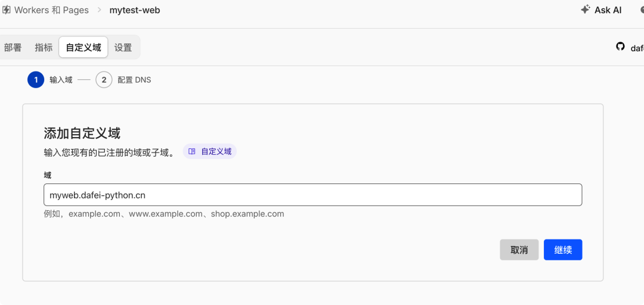
Task: Click the Workers 和 Pages breadcrumb icon
Action: pos(6,10)
